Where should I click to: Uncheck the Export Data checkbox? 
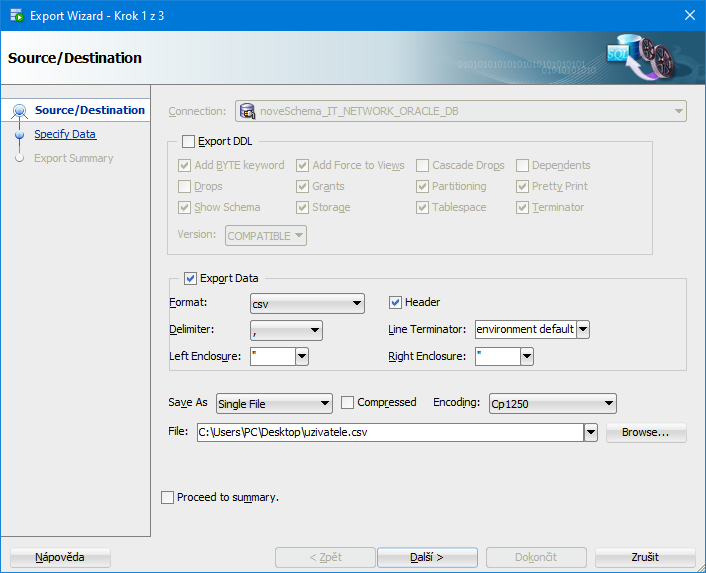191,279
